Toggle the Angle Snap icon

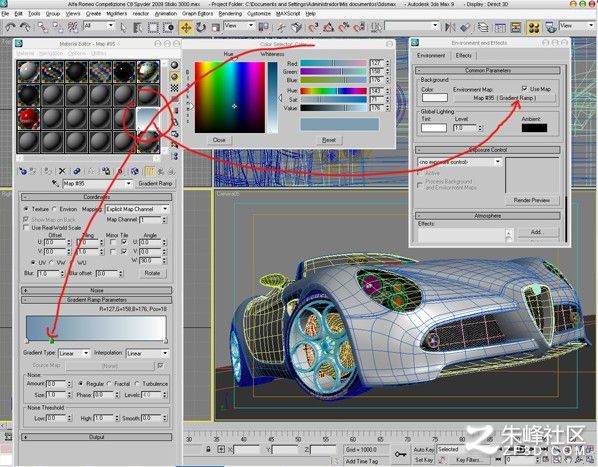point(328,27)
